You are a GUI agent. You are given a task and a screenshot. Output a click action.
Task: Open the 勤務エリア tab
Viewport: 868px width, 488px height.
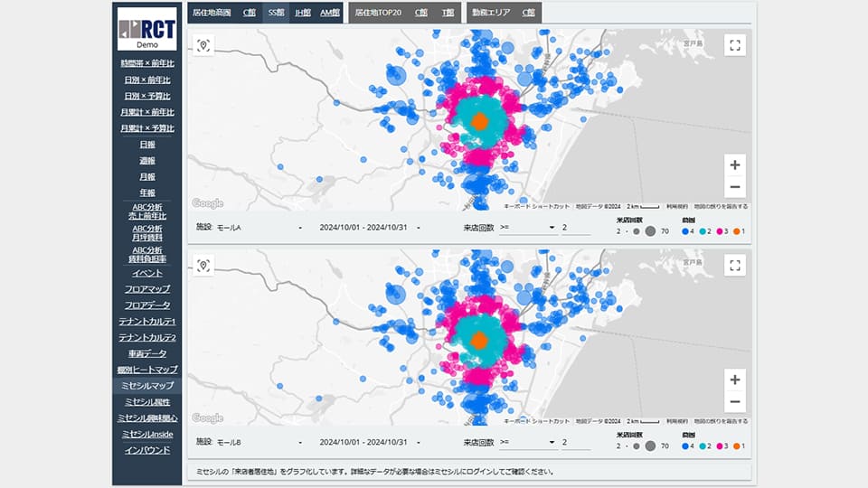492,14
